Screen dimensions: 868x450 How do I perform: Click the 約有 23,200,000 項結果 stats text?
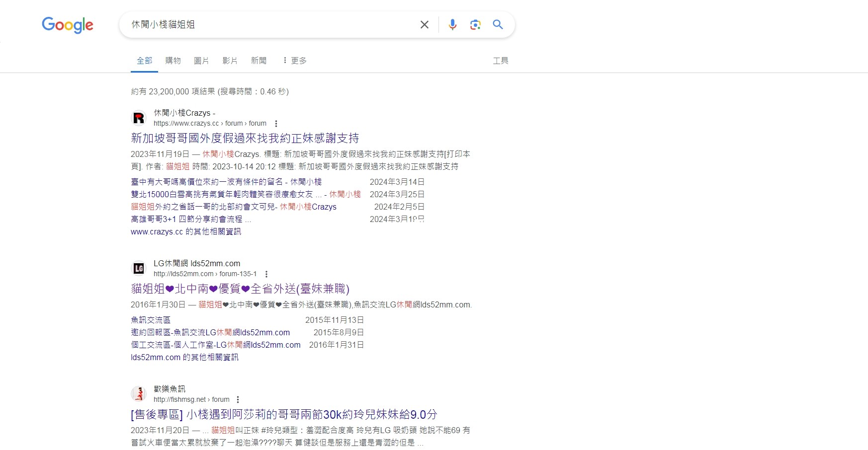210,91
